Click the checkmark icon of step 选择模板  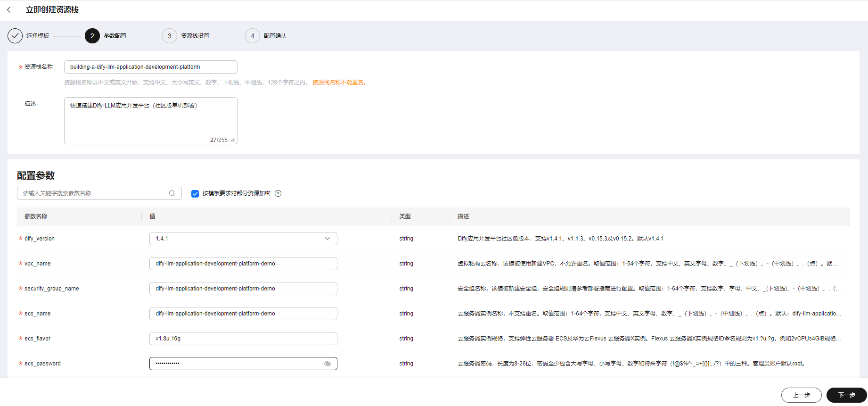click(x=15, y=36)
